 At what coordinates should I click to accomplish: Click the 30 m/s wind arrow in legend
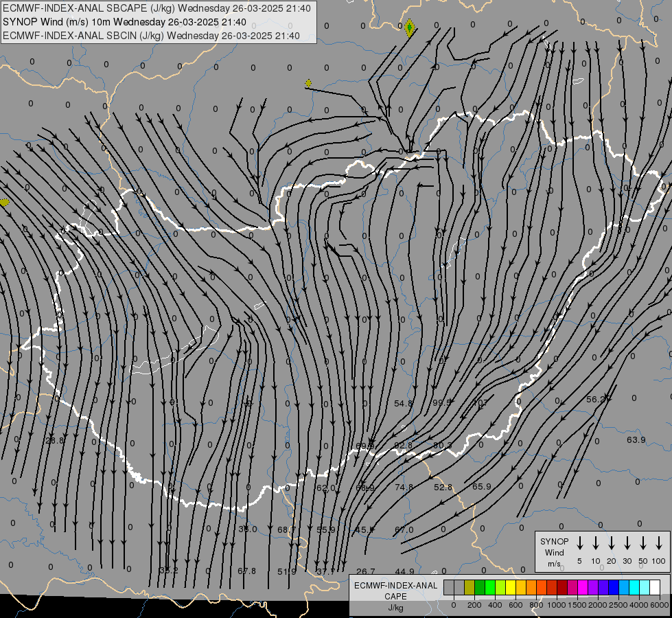[627, 543]
